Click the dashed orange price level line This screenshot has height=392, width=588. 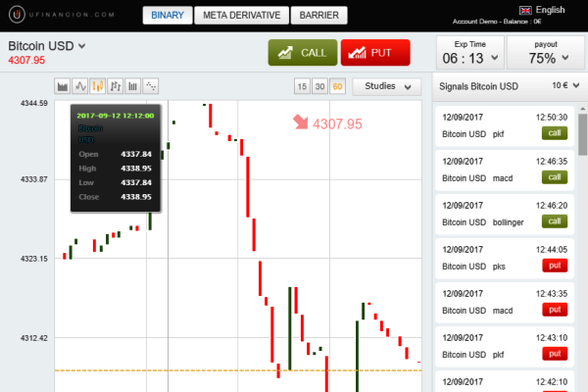pos(238,370)
